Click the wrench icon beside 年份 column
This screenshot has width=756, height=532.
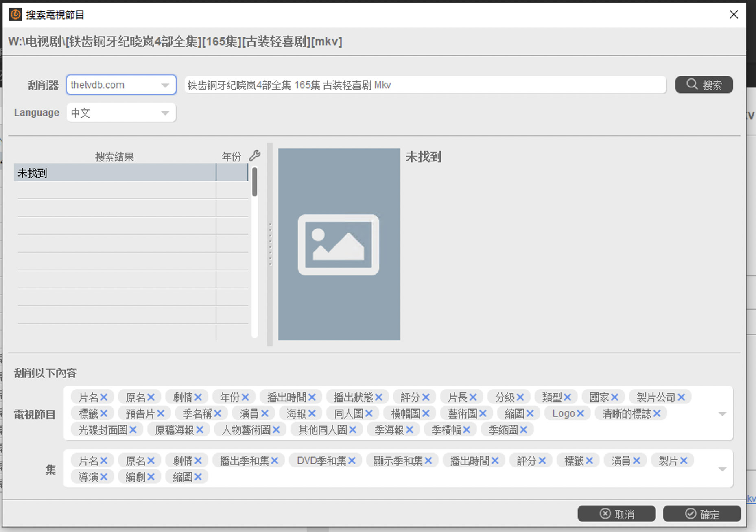click(255, 156)
